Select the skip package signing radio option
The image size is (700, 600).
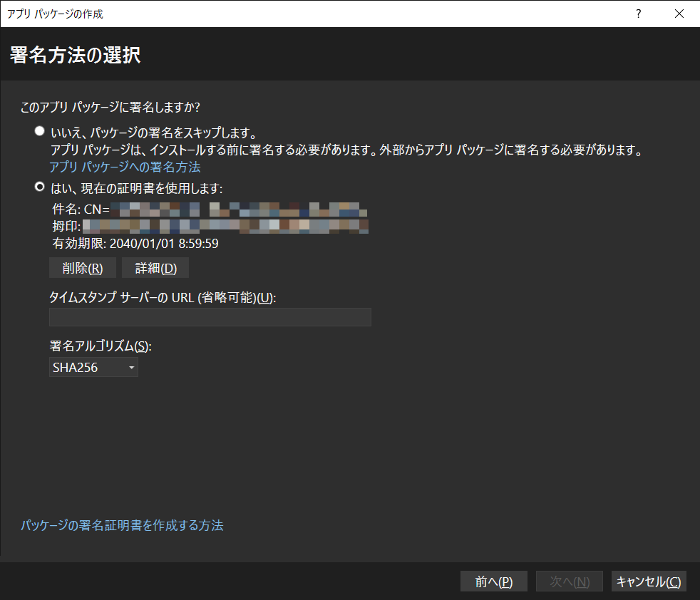point(39,130)
